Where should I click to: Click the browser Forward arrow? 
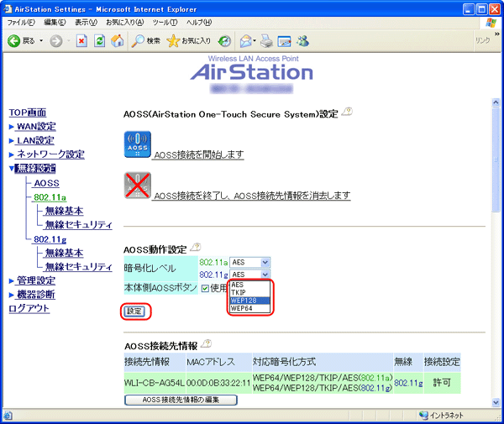click(x=56, y=41)
